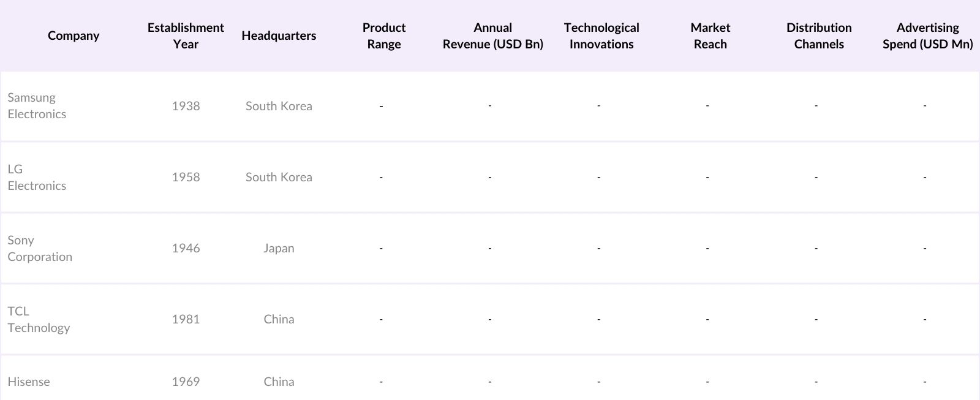Click the 1938 establishment year cell
Viewport: 980px width, 400px height.
coord(186,106)
